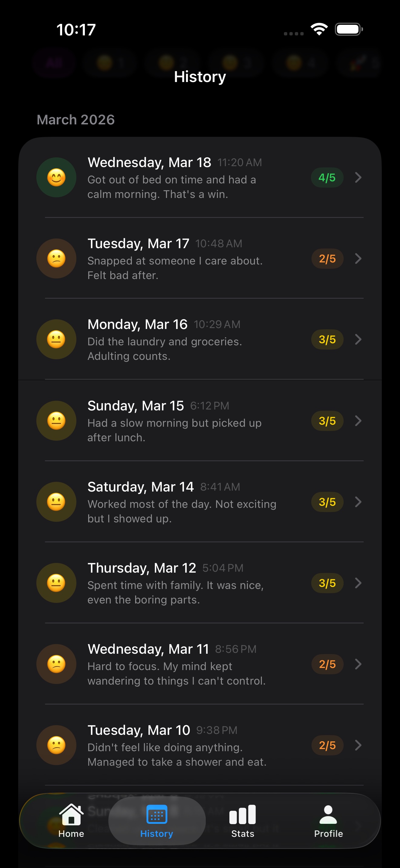Image resolution: width=400 pixels, height=868 pixels.
Task: Tap the Tuesday Mar 10 mood emoji
Action: pos(56,745)
